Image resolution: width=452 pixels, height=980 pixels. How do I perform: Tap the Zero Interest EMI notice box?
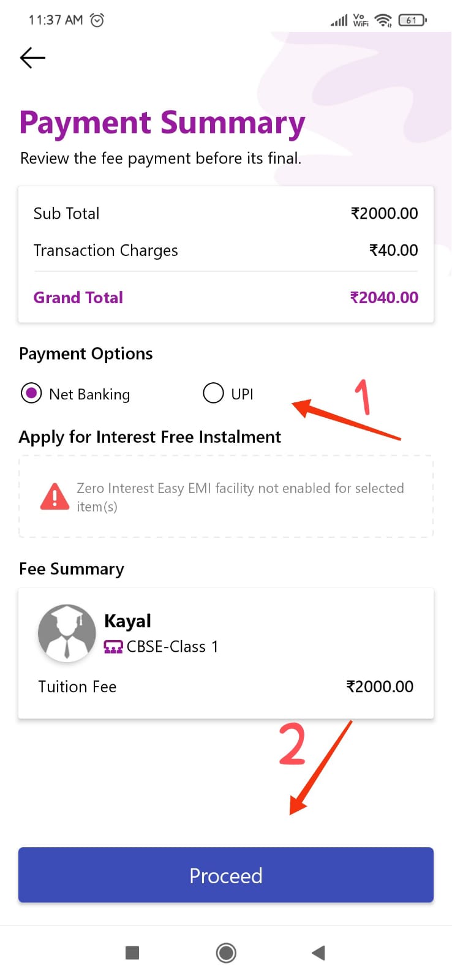(226, 497)
